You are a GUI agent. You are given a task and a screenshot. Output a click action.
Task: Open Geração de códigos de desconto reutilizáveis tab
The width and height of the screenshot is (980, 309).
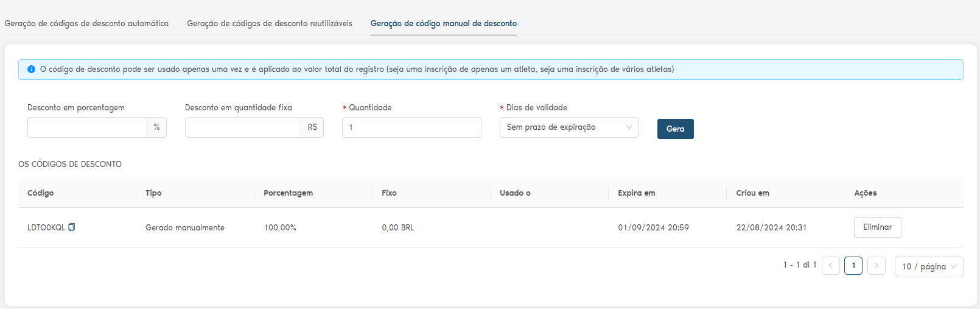[269, 24]
